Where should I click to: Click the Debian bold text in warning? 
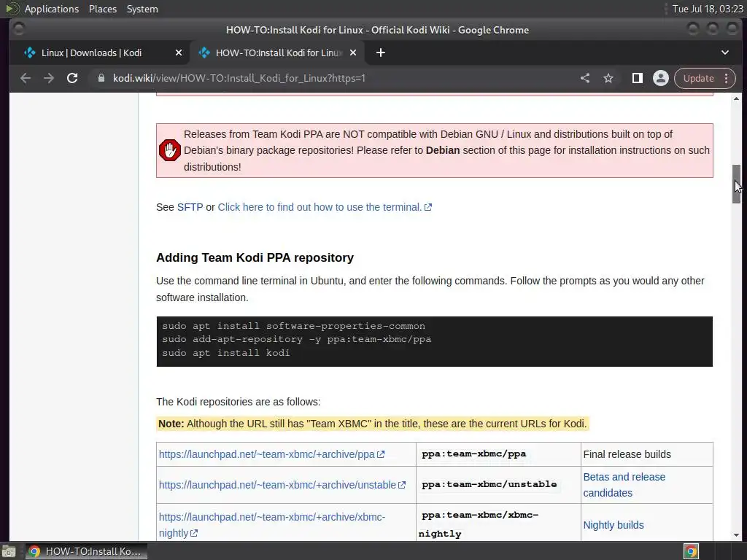click(443, 150)
